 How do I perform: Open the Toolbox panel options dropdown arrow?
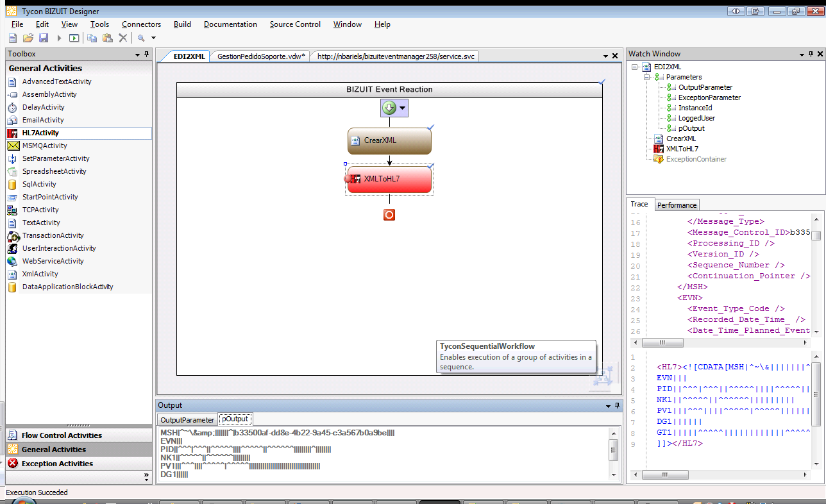[x=138, y=55]
